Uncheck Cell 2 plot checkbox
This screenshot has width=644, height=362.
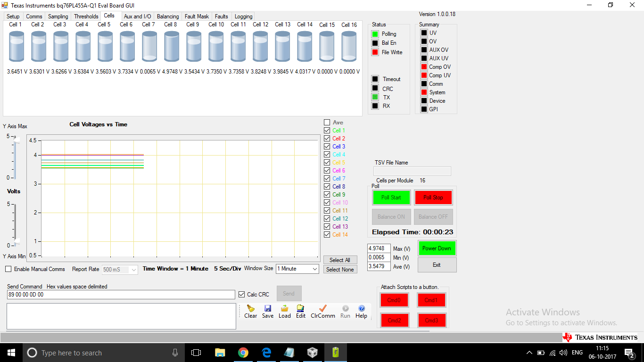coord(327,139)
